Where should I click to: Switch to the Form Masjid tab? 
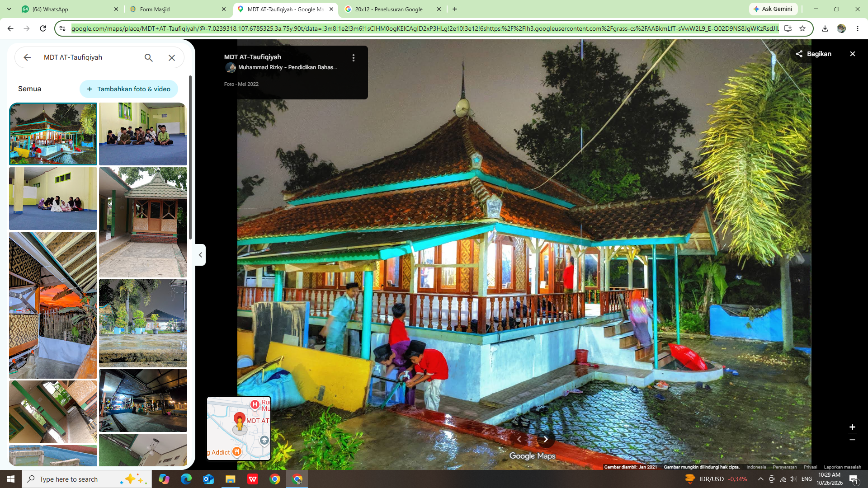tap(178, 9)
